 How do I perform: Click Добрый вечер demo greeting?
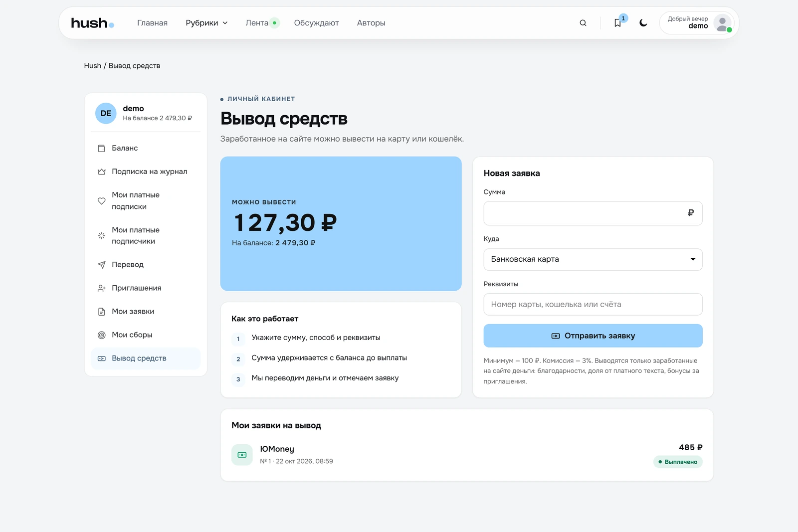(x=688, y=22)
